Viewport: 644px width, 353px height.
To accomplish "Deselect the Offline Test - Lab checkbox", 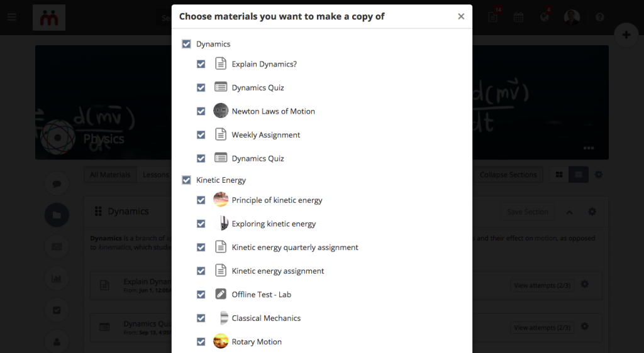I will point(201,295).
